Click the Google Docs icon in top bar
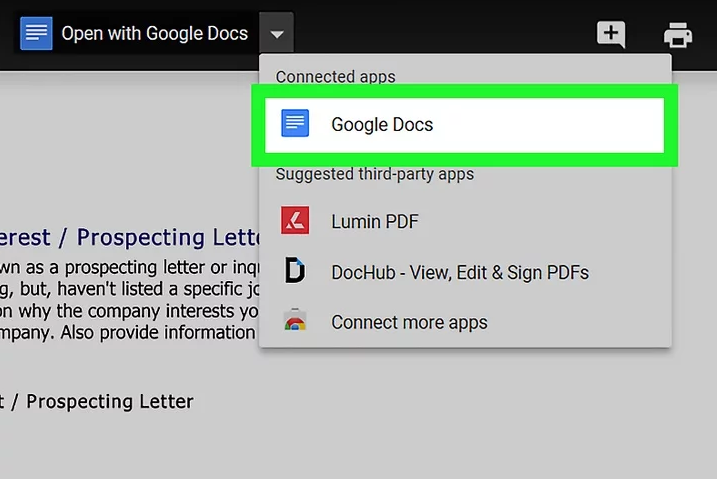Image resolution: width=717 pixels, height=479 pixels. (37, 33)
